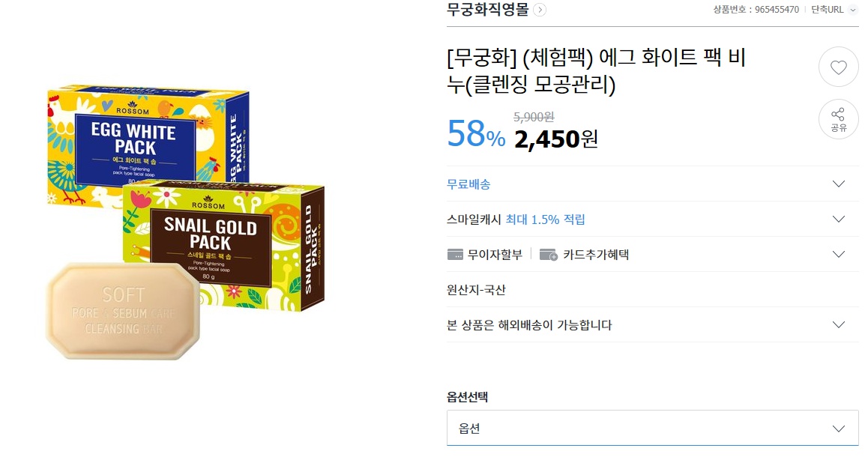Click the credit card icon before 무이자할부

coord(455,255)
